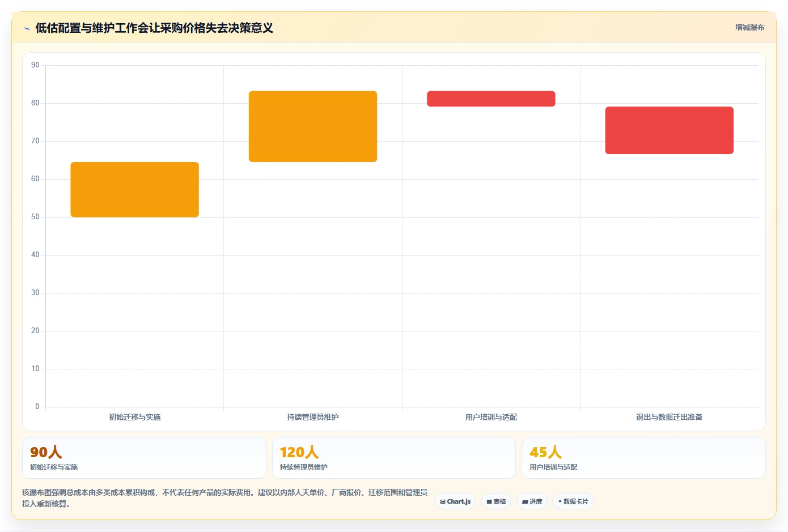The height and width of the screenshot is (532, 788).
Task: Open the 90人 初始迁移与实施 data card
Action: 144,458
